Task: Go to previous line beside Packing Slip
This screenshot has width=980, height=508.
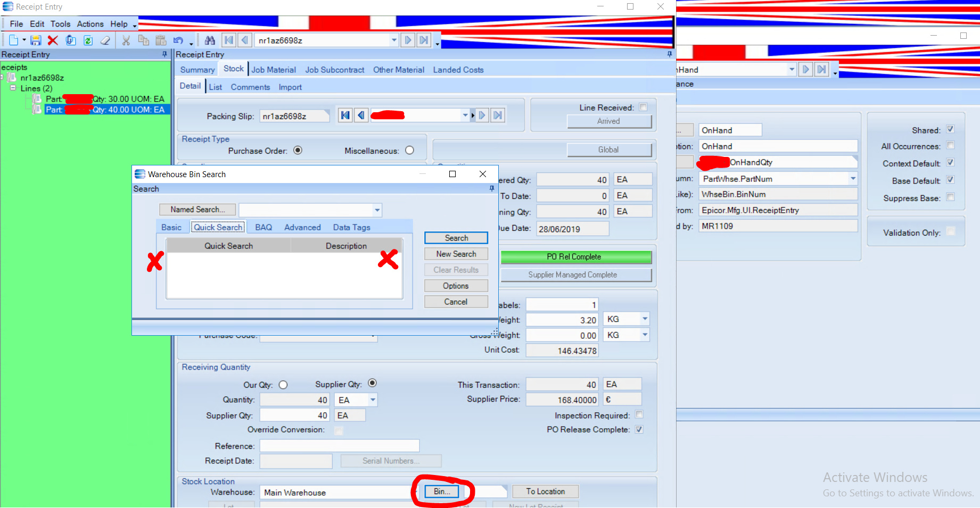Action: (x=361, y=115)
